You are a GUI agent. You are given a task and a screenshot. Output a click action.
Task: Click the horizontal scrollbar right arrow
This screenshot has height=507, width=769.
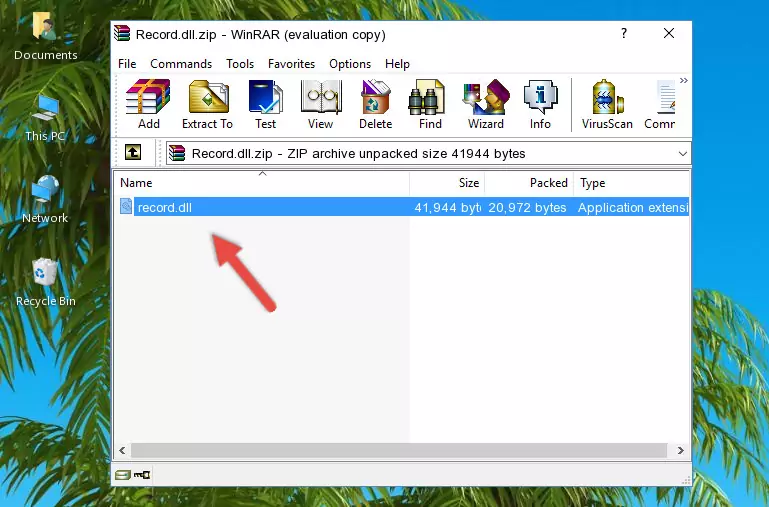[x=681, y=450]
